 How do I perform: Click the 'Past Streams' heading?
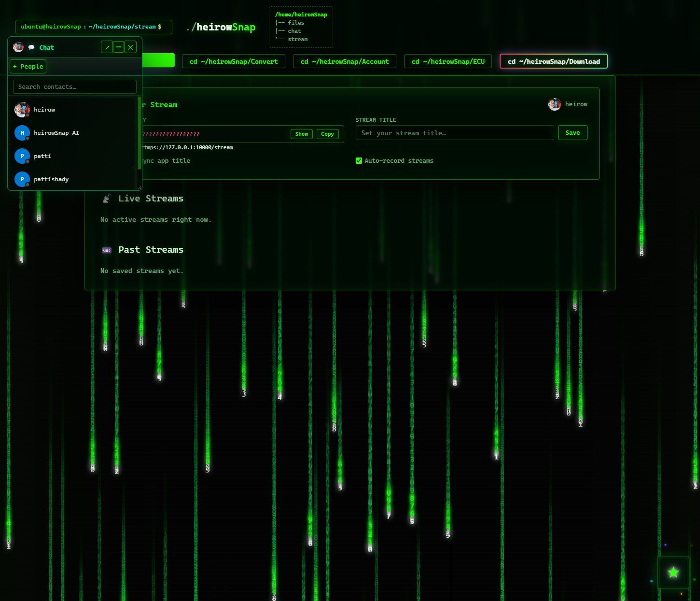pos(151,250)
